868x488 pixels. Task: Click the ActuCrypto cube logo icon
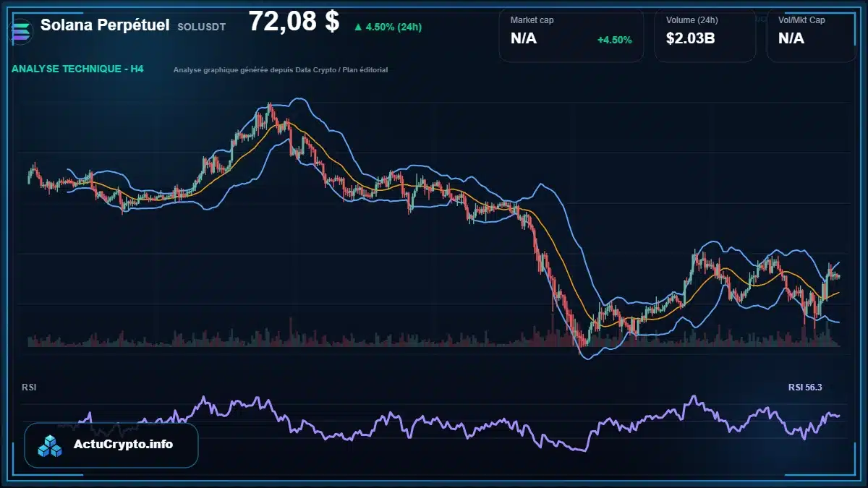(x=51, y=445)
